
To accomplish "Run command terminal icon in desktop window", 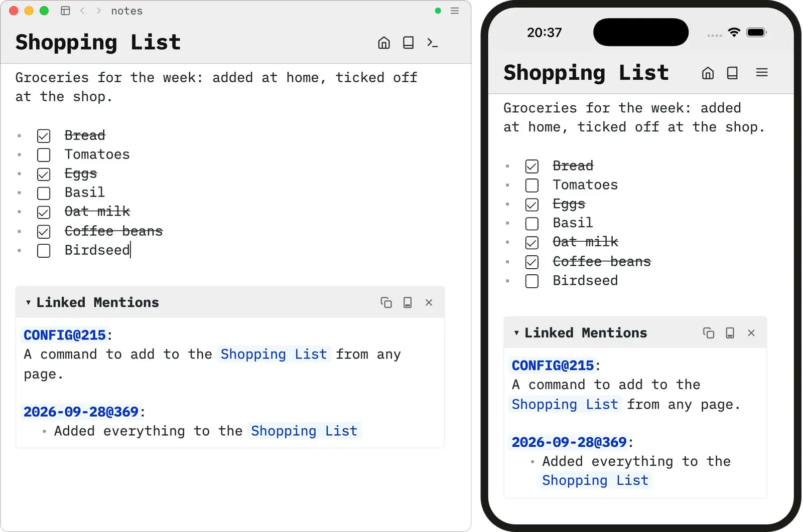I will click(x=433, y=43).
